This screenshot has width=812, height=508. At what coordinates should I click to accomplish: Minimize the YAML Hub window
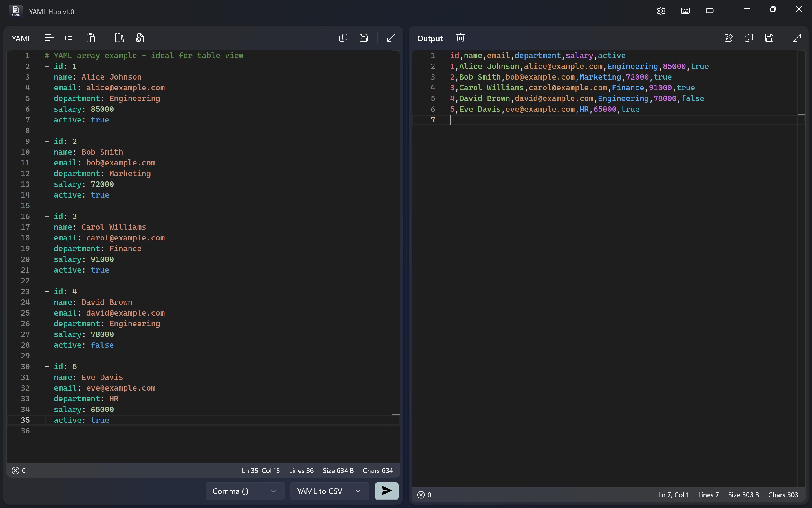tap(747, 9)
